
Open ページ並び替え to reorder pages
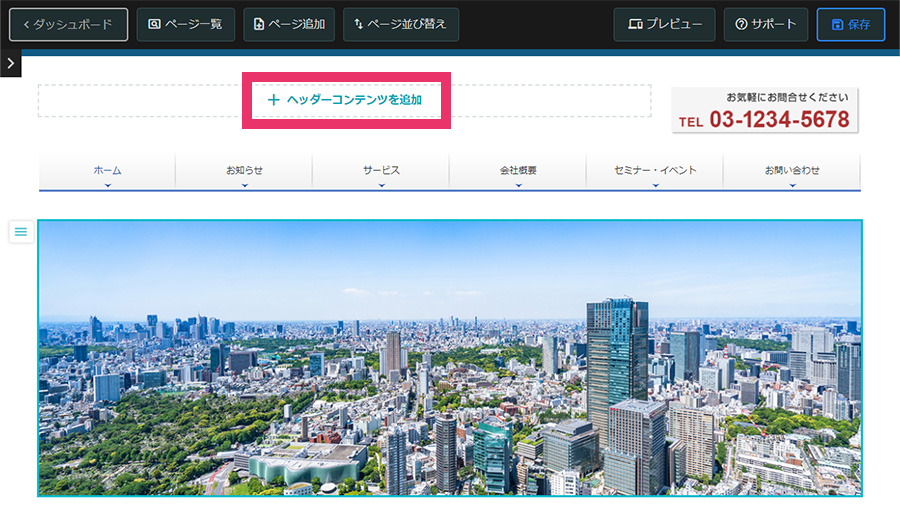pos(401,25)
